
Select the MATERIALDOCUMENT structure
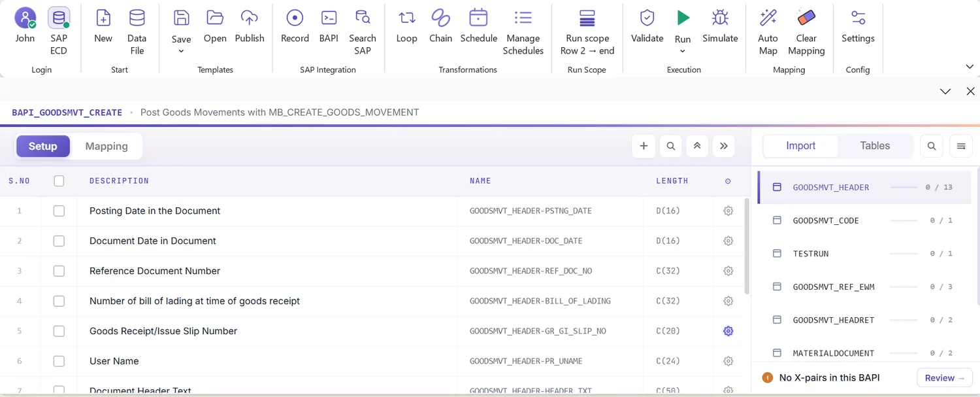(x=864, y=353)
